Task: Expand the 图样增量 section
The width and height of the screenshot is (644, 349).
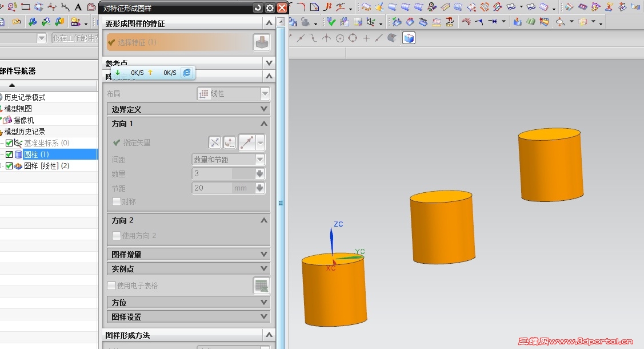Action: (x=189, y=255)
